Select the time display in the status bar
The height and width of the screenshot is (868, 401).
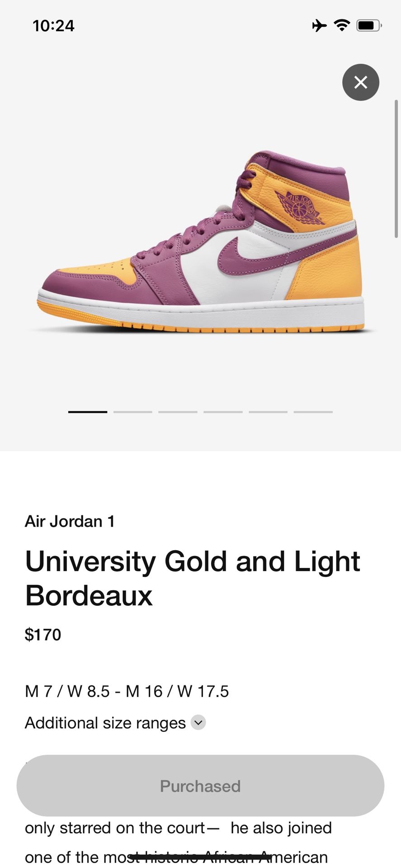[x=53, y=26]
